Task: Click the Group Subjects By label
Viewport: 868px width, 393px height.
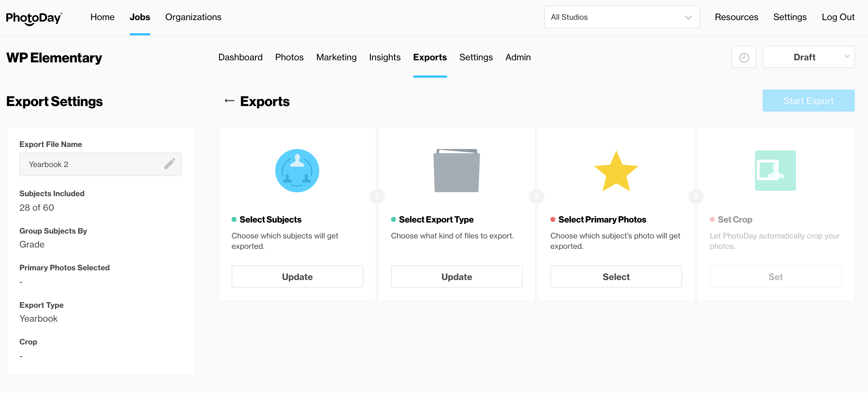Action: point(53,231)
